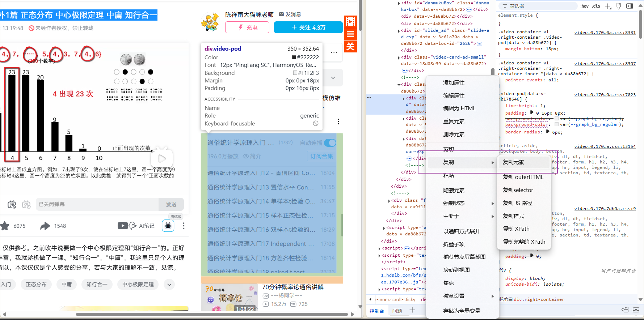The image size is (644, 320).
Task: Open 强制状态 submenu in context menu
Action: point(462,203)
